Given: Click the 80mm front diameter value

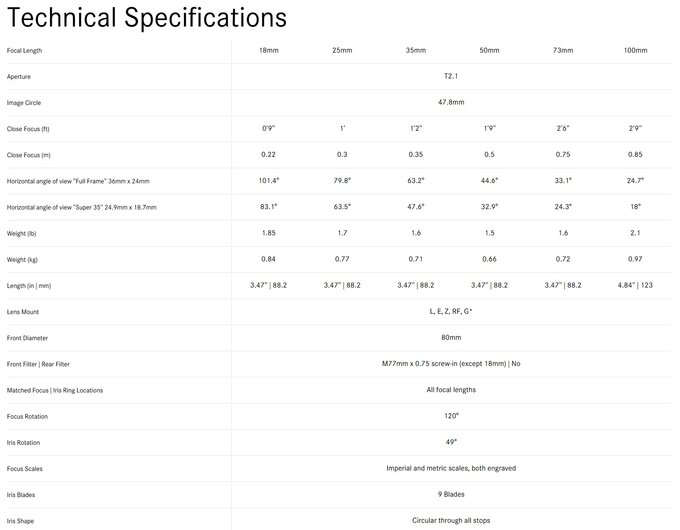Looking at the screenshot, I should [451, 337].
